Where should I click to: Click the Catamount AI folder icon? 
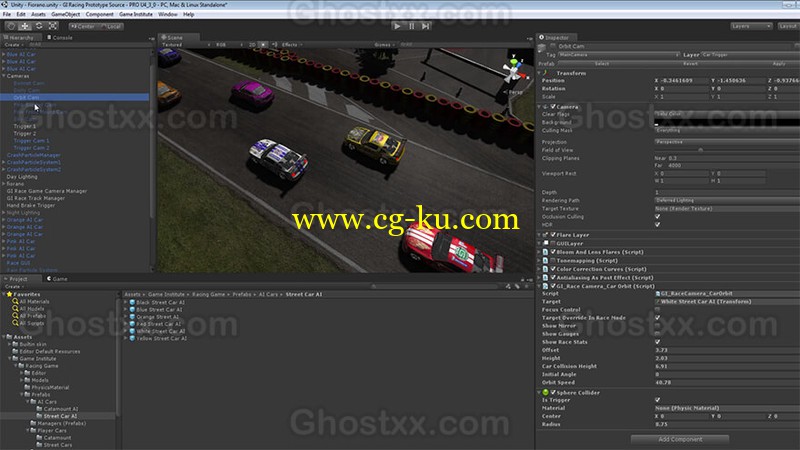click(x=39, y=409)
